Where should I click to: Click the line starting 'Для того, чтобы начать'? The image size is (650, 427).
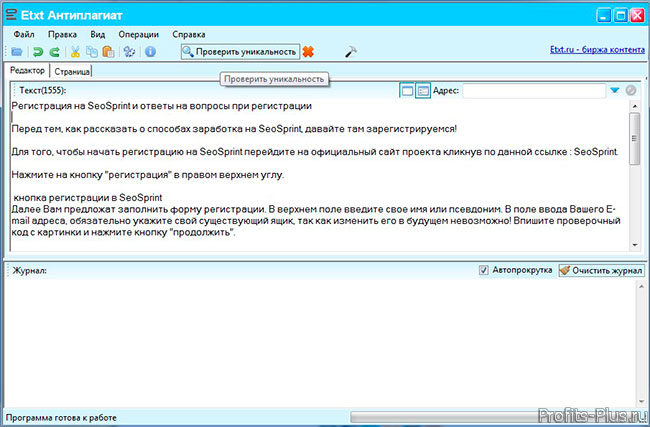pyautogui.click(x=315, y=152)
